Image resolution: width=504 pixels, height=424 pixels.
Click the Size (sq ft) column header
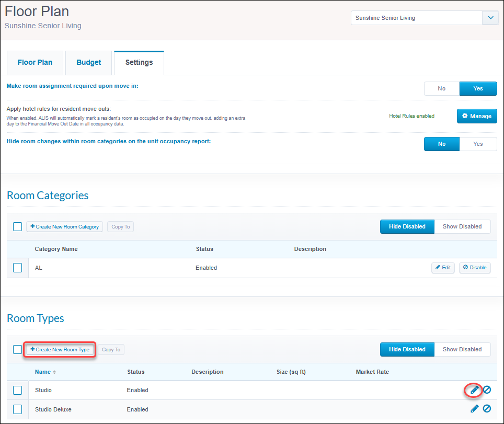(291, 372)
